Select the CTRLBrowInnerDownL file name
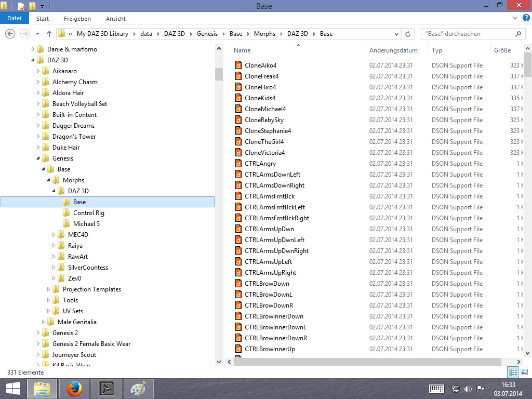Screen dimensions: 532x399 tap(275, 327)
